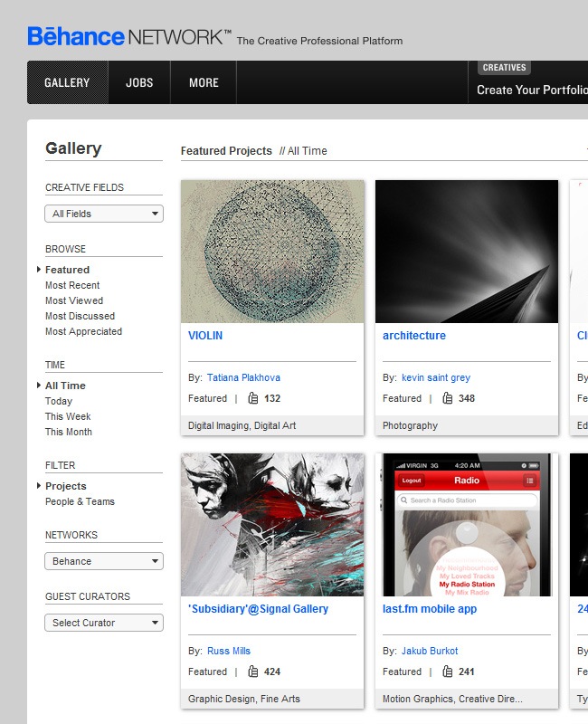Viewport: 588px width, 724px height.
Task: Open the More nav menu
Action: click(204, 82)
